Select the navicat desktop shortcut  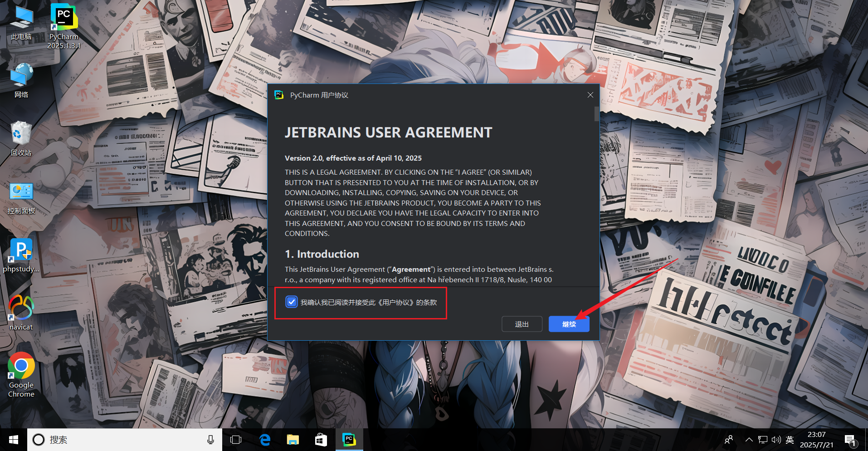coord(21,313)
